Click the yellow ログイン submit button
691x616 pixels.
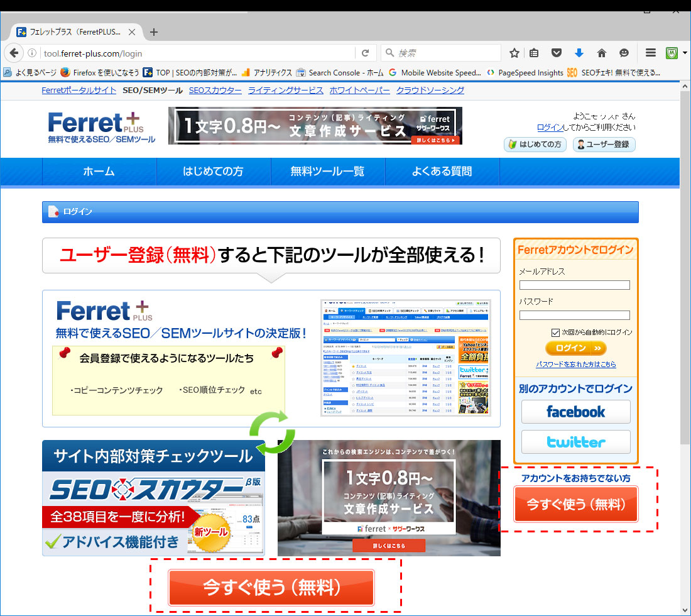575,348
